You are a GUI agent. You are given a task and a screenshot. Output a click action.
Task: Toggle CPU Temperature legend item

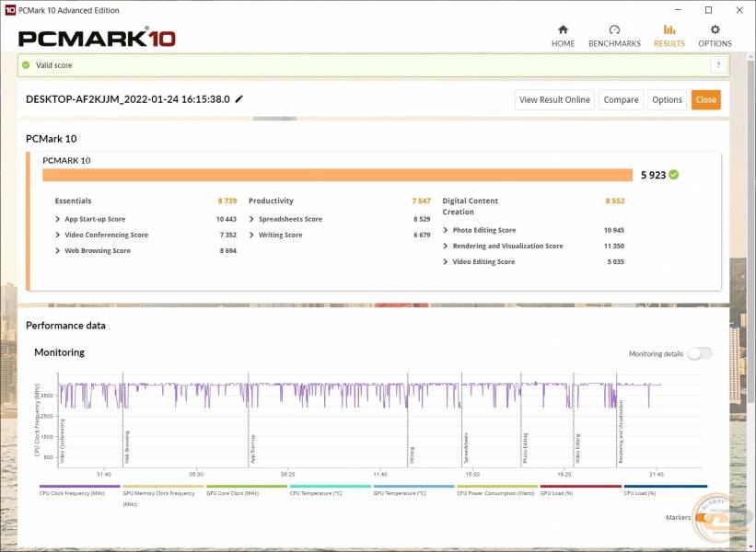330,490
